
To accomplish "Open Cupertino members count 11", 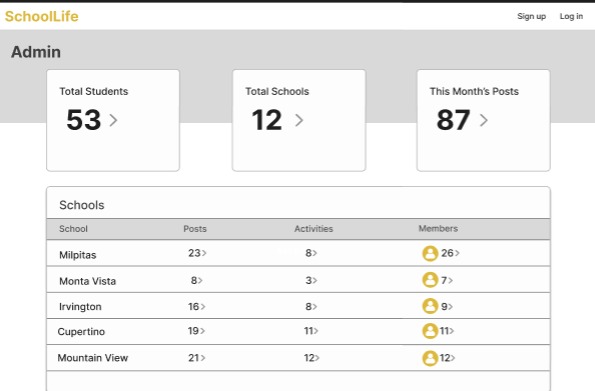I will pyautogui.click(x=447, y=331).
